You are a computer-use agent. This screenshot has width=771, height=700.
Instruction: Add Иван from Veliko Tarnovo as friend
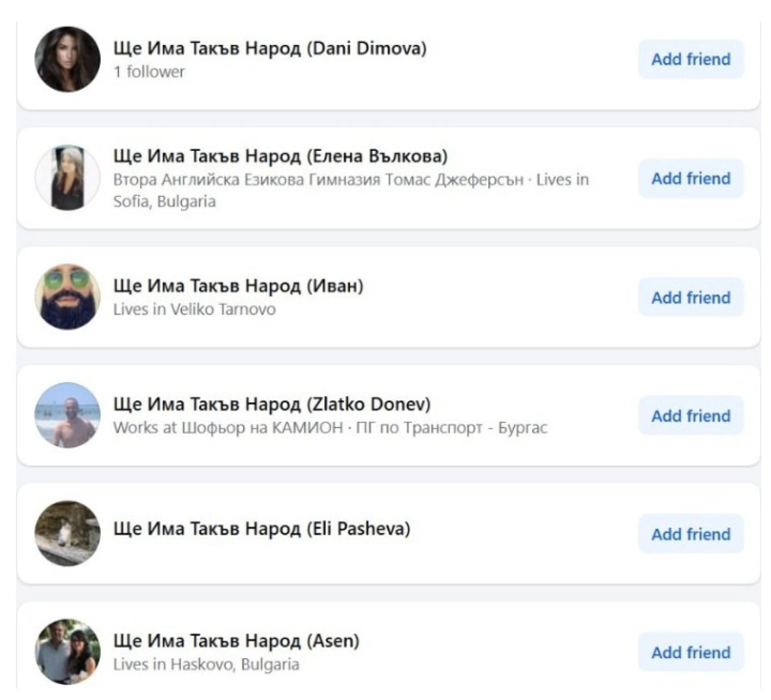pos(690,297)
